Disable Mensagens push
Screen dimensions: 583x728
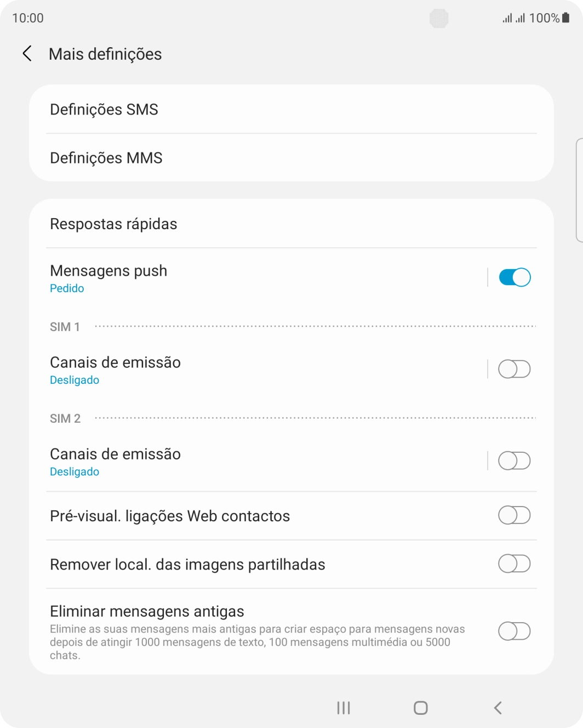pyautogui.click(x=514, y=277)
